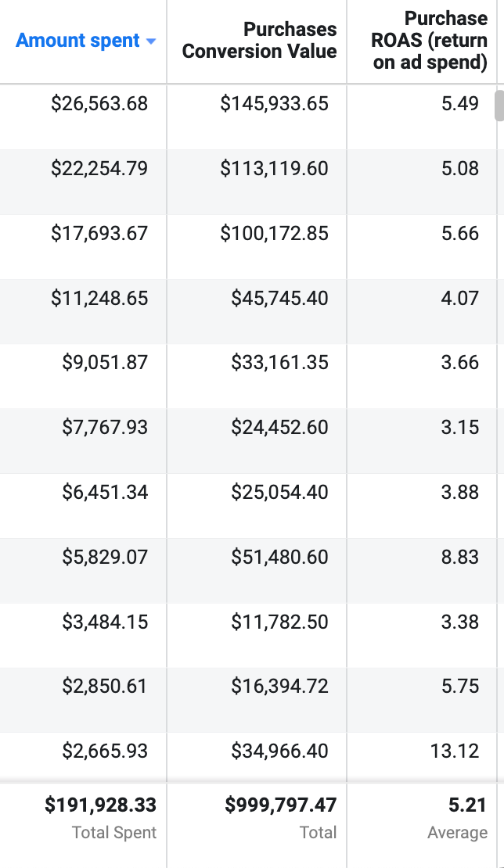This screenshot has height=868, width=504.
Task: Click the $22,254.79 amount spent cell
Action: [x=99, y=169]
